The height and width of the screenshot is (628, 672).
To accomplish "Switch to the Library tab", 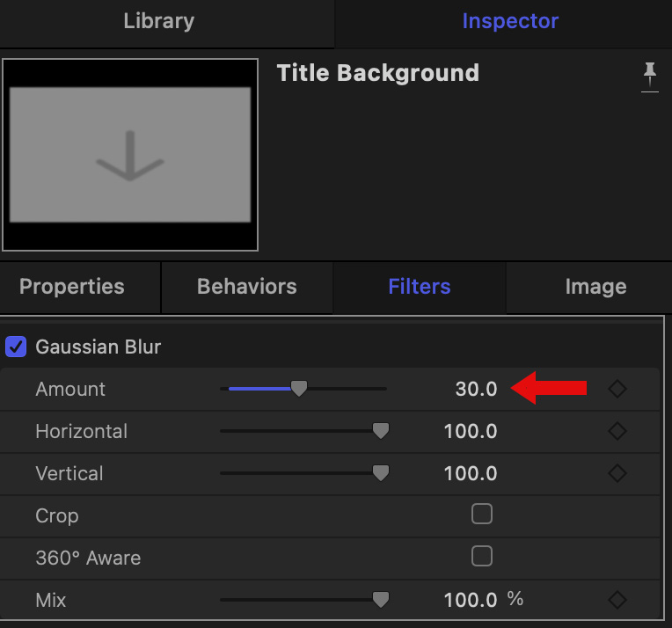I will click(x=158, y=21).
